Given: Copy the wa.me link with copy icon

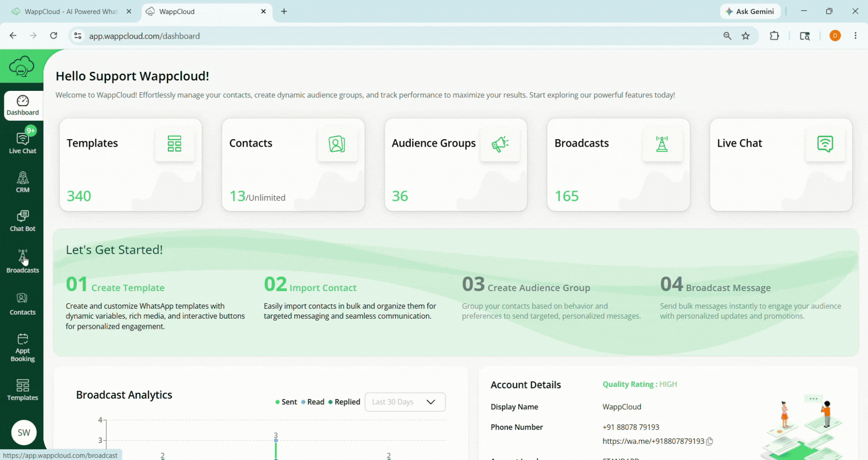Looking at the screenshot, I should pyautogui.click(x=710, y=441).
